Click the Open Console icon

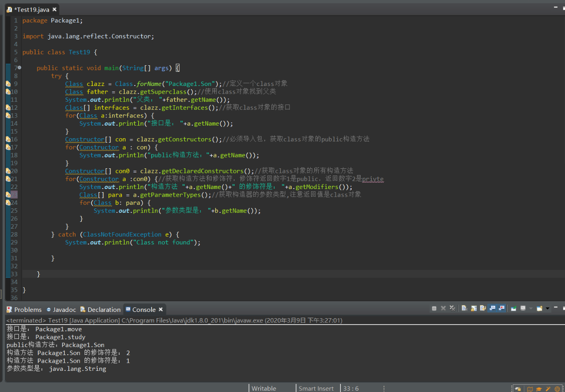tap(539, 308)
